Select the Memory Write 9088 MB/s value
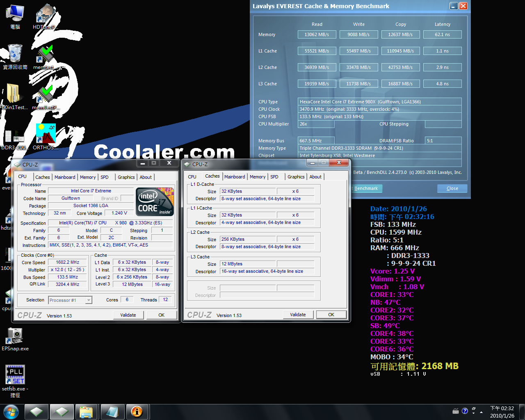The width and height of the screenshot is (525, 420). tap(359, 34)
